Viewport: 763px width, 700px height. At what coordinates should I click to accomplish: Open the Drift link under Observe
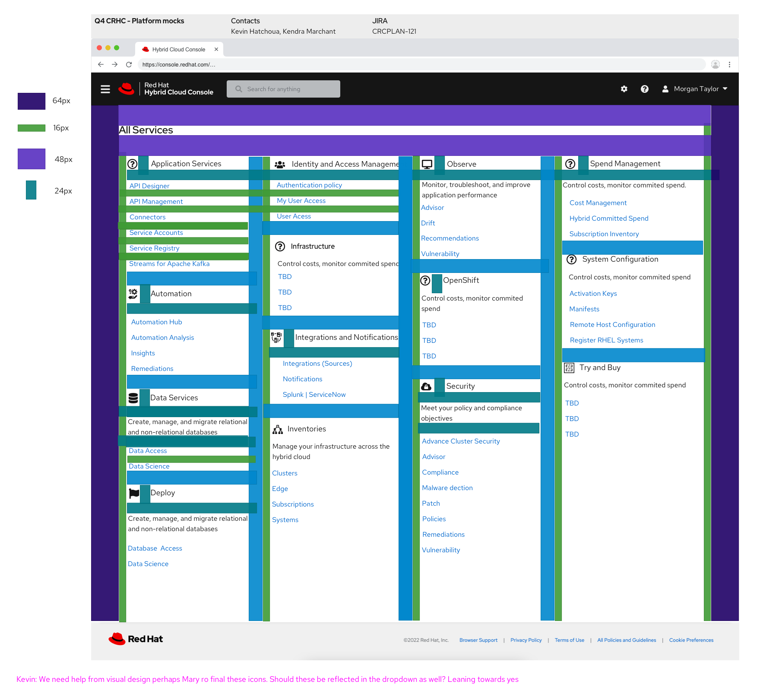(x=428, y=223)
